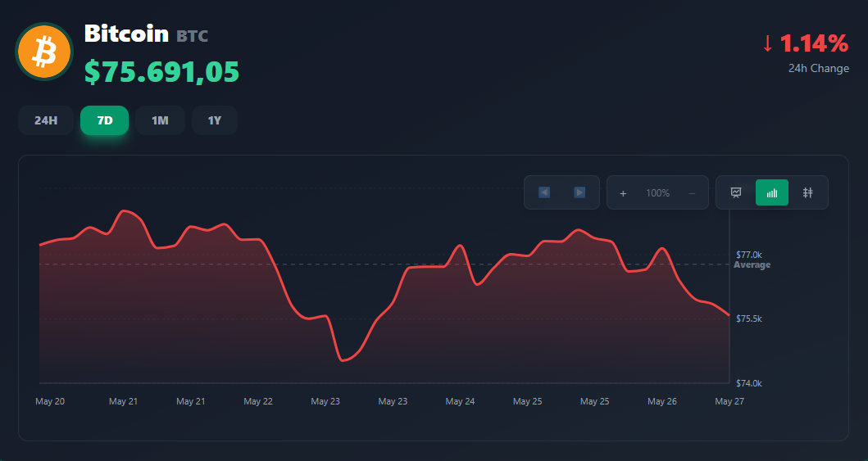Switch to the candlestick chart icon

click(x=807, y=192)
